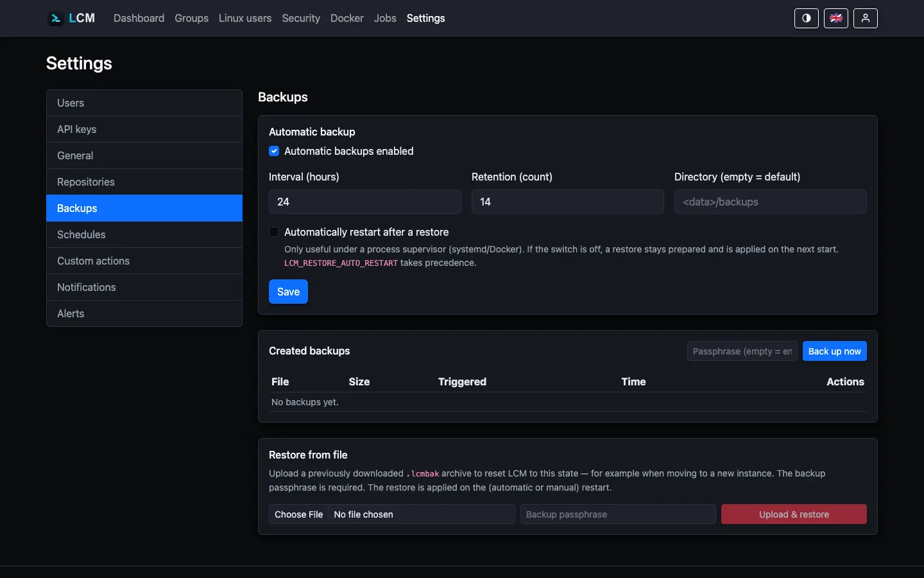Viewport: 924px width, 578px height.
Task: Click the Time column header
Action: [633, 381]
